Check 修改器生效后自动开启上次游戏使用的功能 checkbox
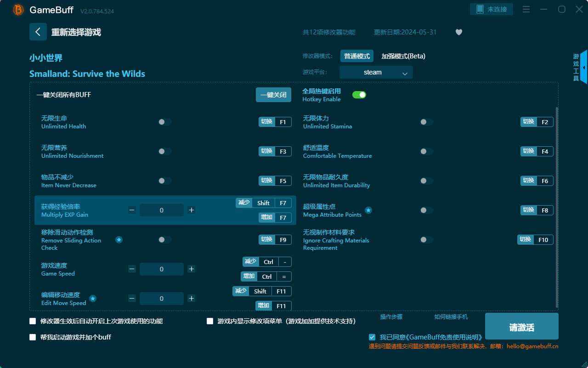The height and width of the screenshot is (368, 588). [33, 321]
